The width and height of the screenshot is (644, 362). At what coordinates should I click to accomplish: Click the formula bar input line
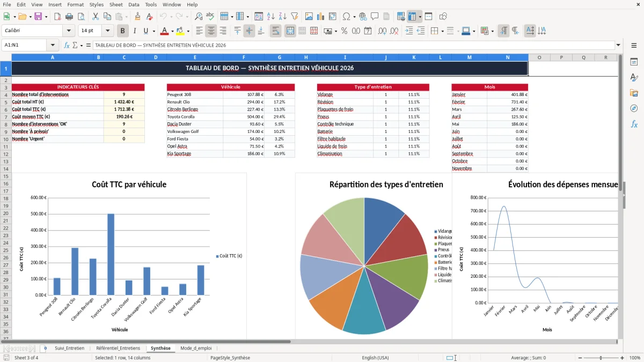(353, 45)
